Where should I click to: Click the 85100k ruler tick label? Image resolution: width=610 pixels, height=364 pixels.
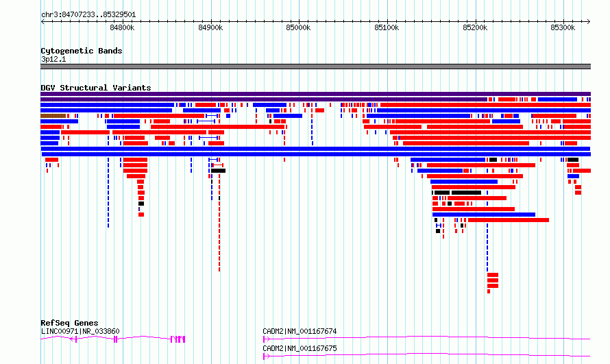(x=387, y=27)
